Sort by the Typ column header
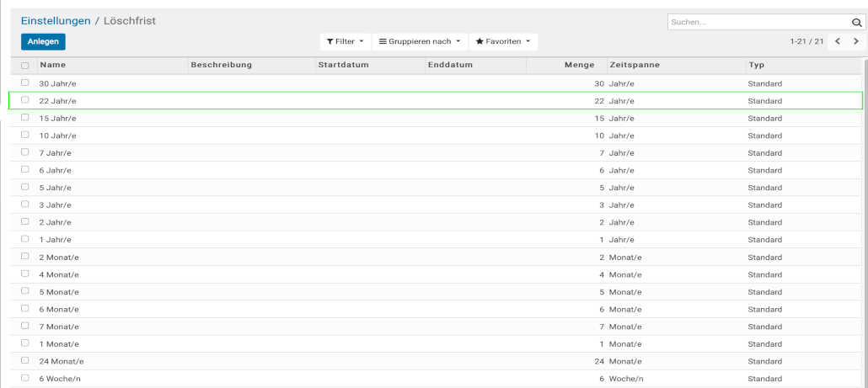The image size is (868, 388). (x=756, y=65)
